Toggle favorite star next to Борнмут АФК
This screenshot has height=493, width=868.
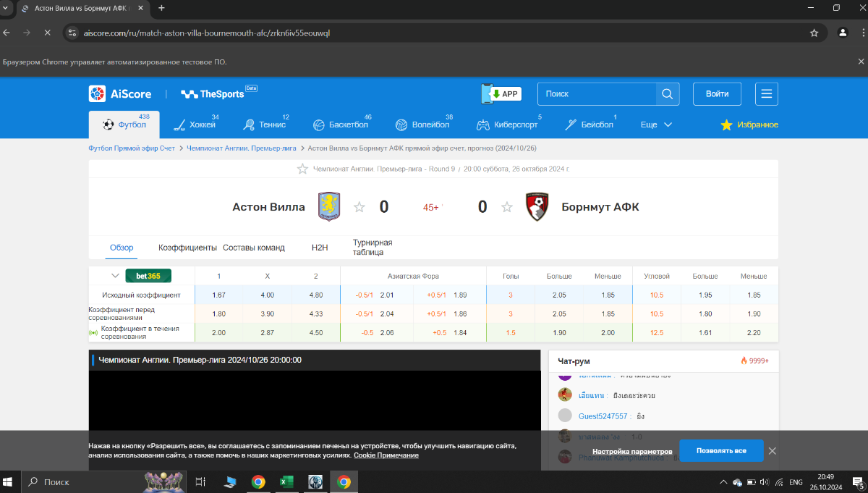coord(507,208)
